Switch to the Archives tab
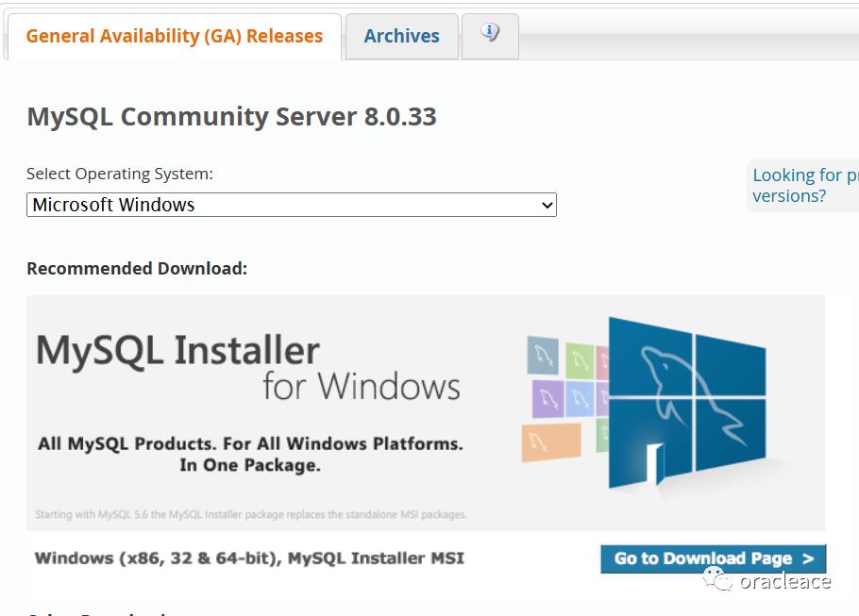 pos(401,37)
